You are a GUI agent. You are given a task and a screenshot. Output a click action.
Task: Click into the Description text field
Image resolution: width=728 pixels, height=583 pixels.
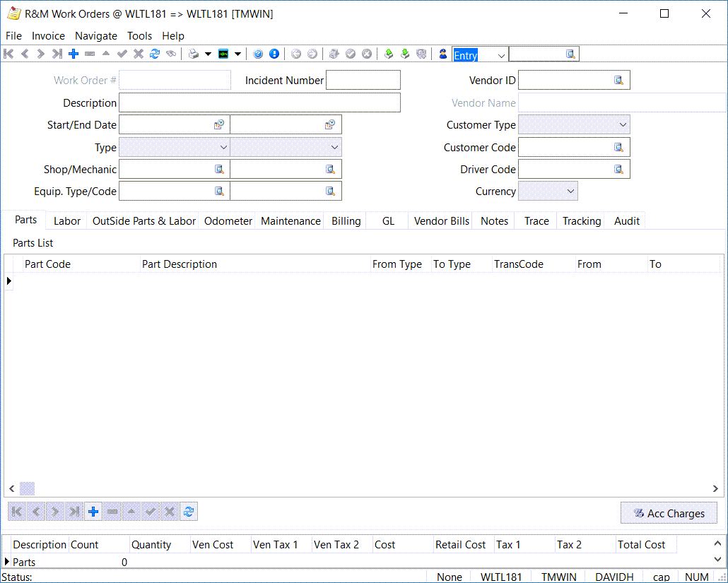click(259, 103)
